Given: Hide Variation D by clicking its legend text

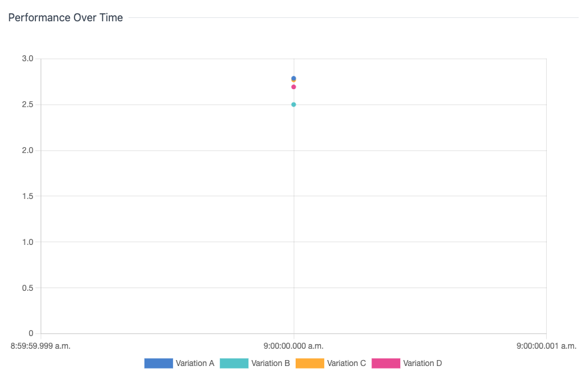Looking at the screenshot, I should tap(422, 363).
